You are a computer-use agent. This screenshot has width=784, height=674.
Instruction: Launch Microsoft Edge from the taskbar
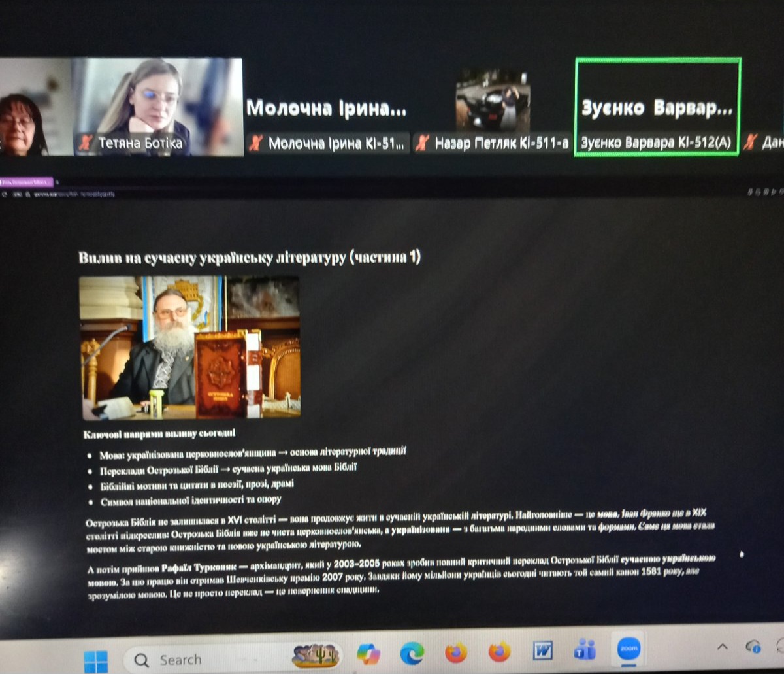tap(412, 652)
